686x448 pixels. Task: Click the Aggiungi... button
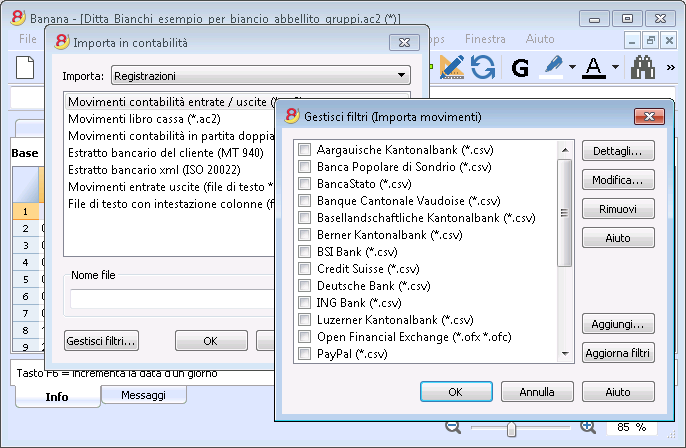tap(618, 324)
